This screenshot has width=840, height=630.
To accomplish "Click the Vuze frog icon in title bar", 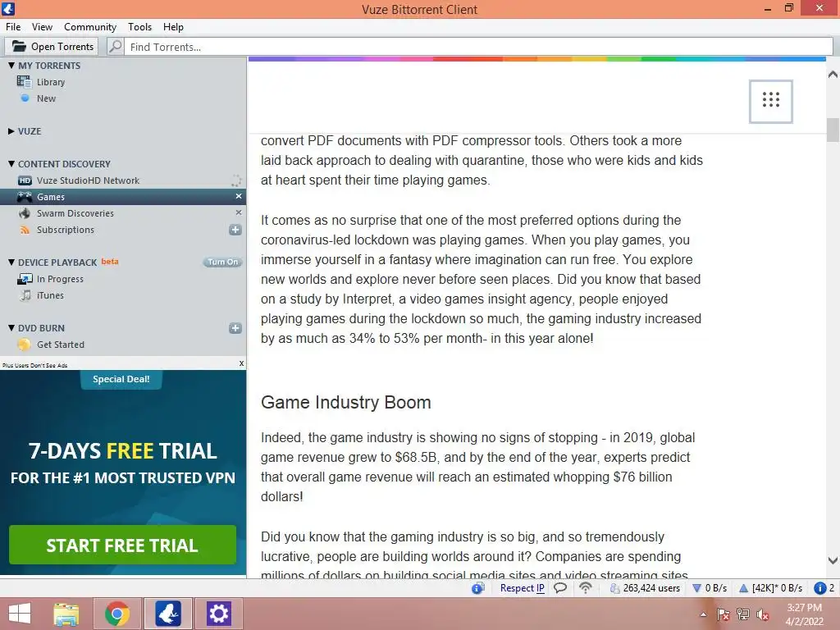I will pos(8,8).
